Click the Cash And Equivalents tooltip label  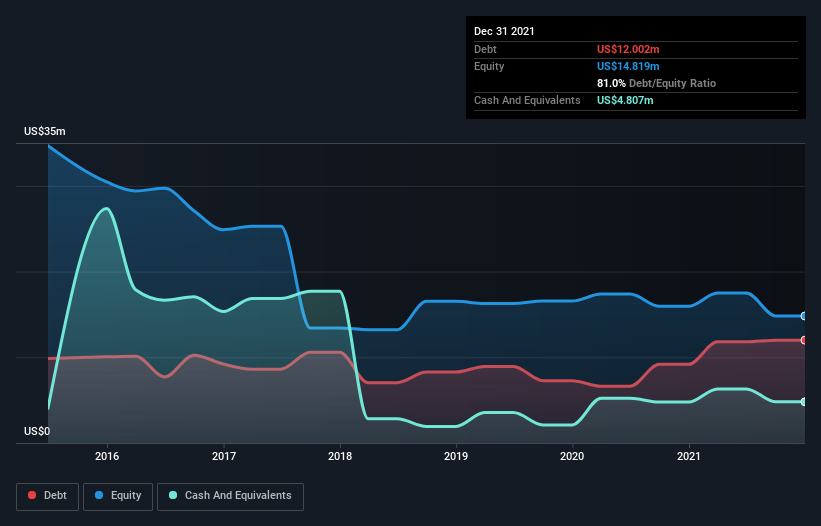[527, 100]
